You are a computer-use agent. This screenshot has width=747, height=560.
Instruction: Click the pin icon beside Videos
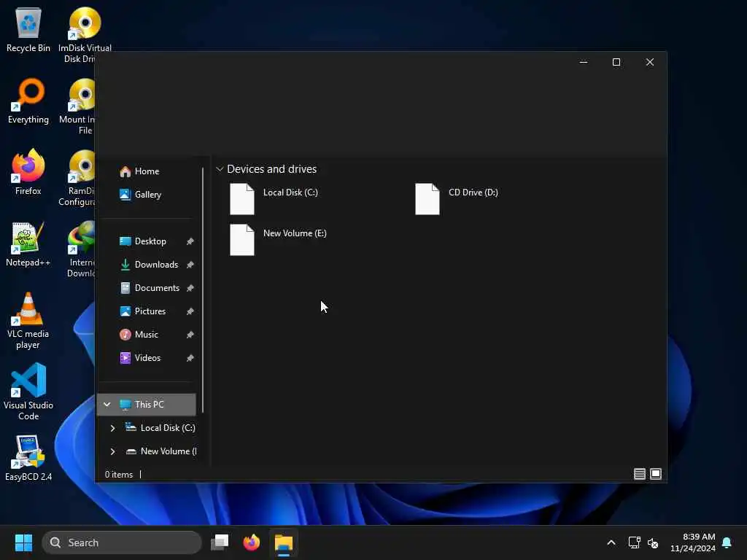(190, 358)
